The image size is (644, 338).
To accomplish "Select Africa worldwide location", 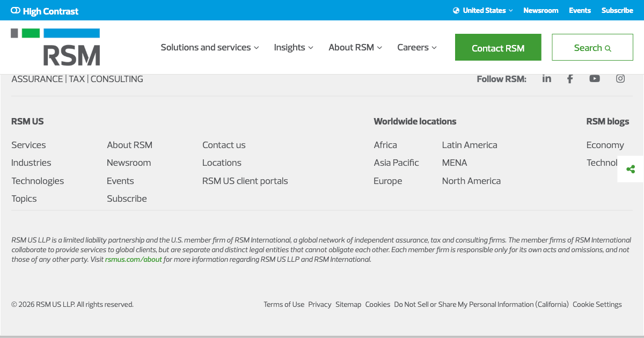I will [385, 145].
